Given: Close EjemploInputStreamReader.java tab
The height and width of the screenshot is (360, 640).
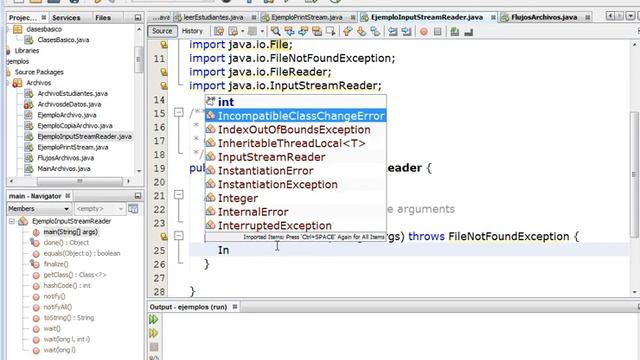Looking at the screenshot, I should coord(493,17).
